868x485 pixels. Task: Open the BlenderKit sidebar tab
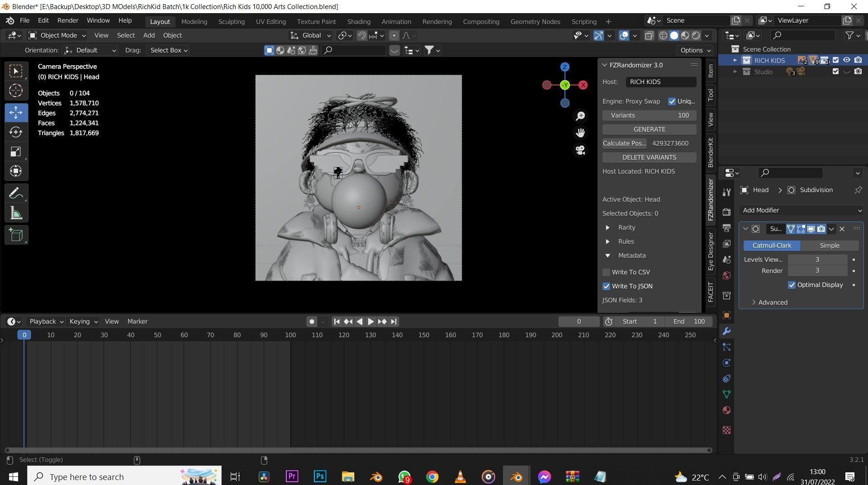point(711,152)
